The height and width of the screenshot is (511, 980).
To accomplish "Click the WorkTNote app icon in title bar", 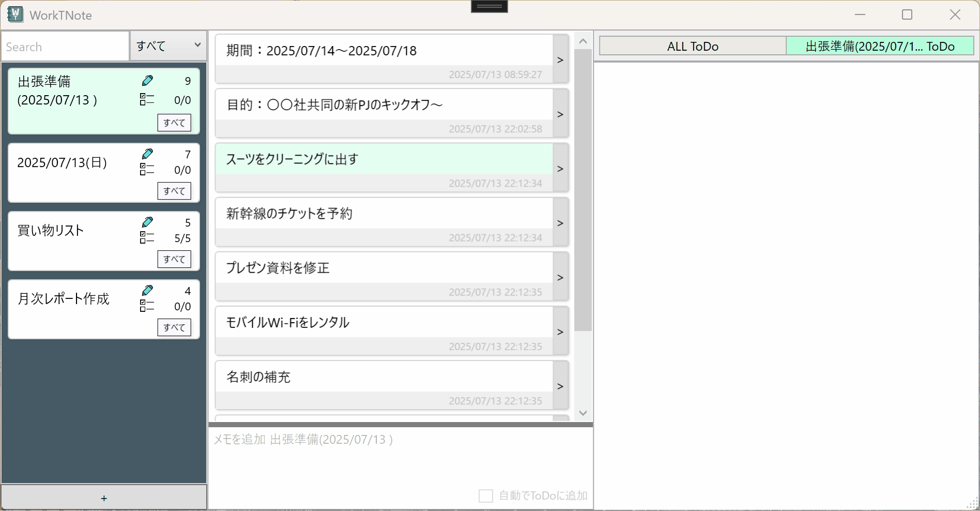I will (16, 14).
